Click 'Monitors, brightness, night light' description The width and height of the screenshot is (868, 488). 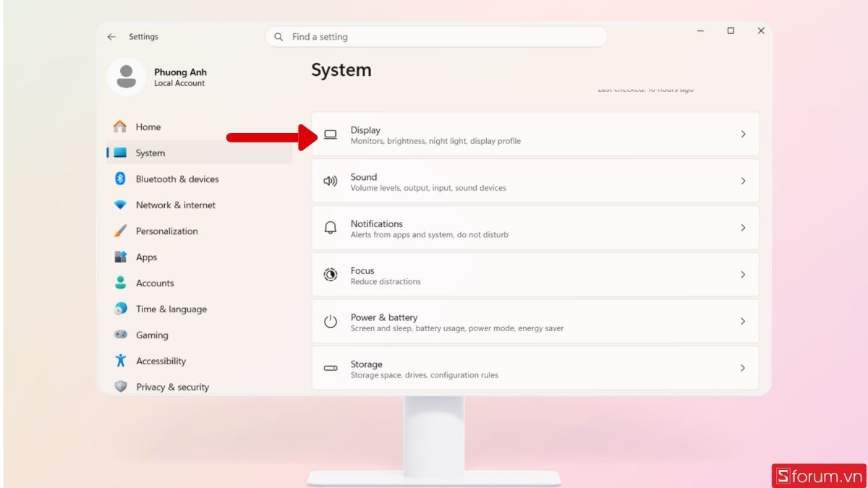pos(435,141)
